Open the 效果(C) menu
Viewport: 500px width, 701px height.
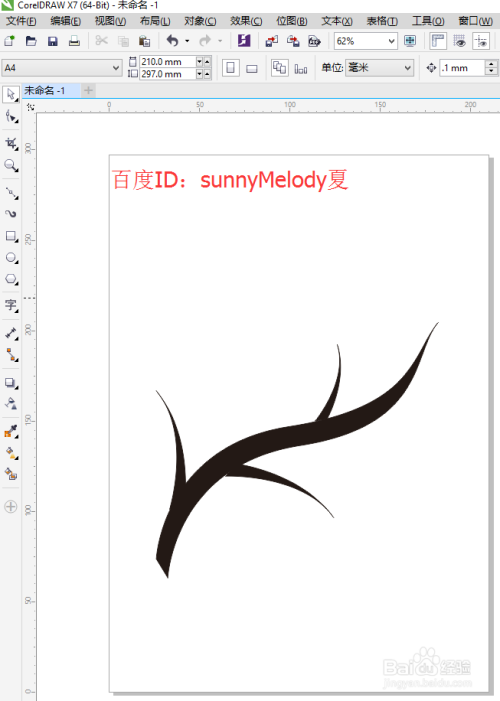tap(246, 21)
